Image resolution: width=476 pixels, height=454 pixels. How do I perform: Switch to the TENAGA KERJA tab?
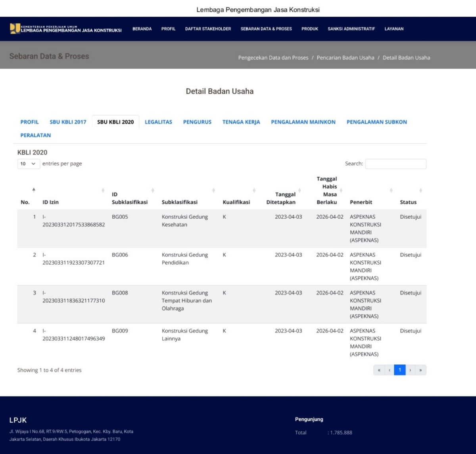point(241,122)
